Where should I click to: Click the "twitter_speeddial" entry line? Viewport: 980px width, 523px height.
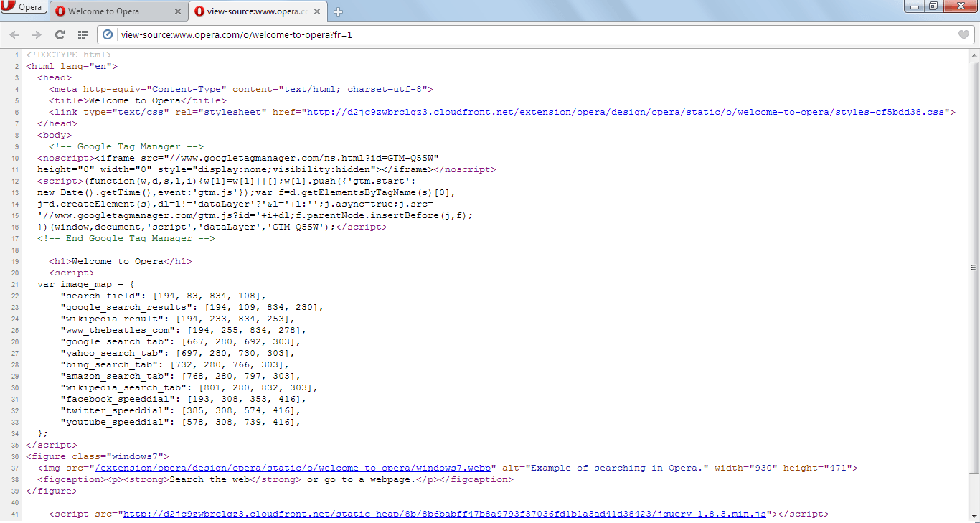(181, 410)
